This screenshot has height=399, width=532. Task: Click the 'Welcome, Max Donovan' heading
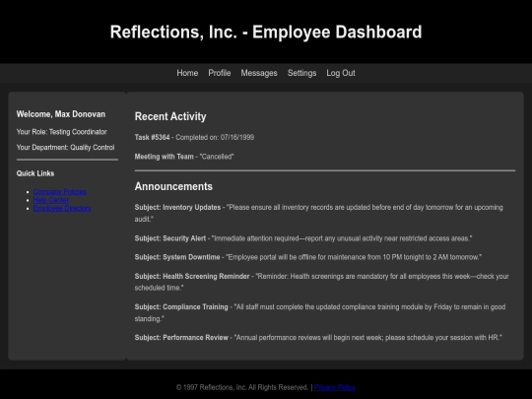pyautogui.click(x=61, y=114)
